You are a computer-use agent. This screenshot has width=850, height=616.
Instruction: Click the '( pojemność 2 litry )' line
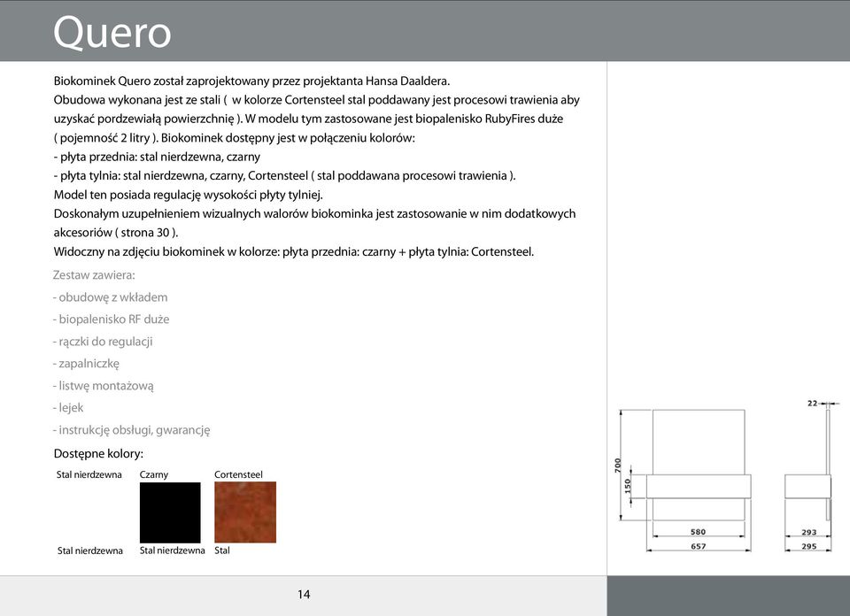point(234,138)
